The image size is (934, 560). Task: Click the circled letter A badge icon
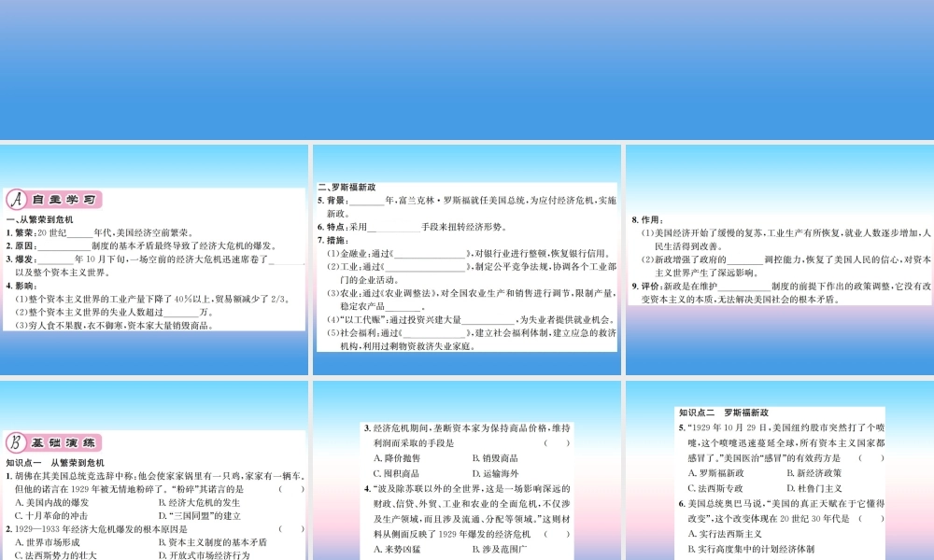pos(17,200)
